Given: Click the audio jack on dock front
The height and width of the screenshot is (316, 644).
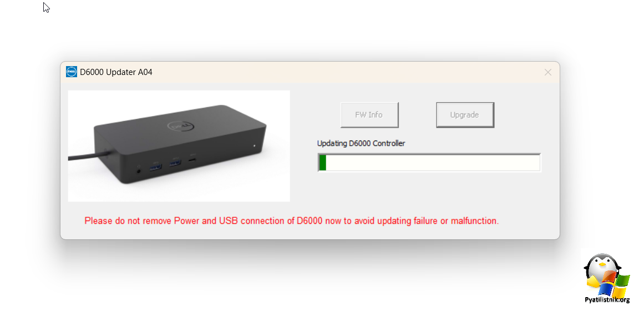Looking at the screenshot, I should (140, 169).
